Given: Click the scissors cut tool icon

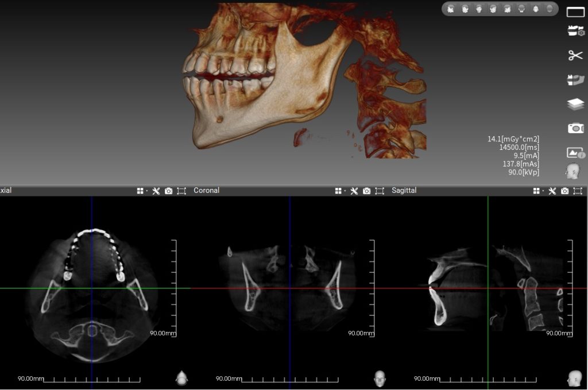Looking at the screenshot, I should 575,55.
